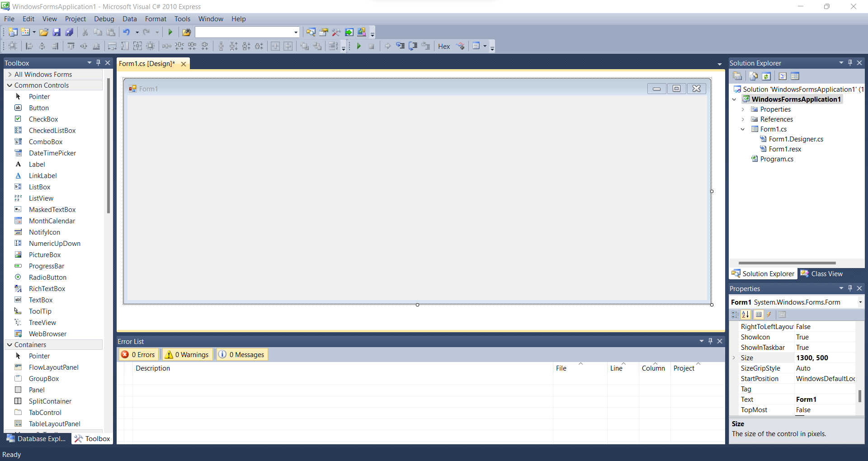Click View Designer icon in Solution Explorer
This screenshot has width=868, height=461.
click(x=795, y=76)
